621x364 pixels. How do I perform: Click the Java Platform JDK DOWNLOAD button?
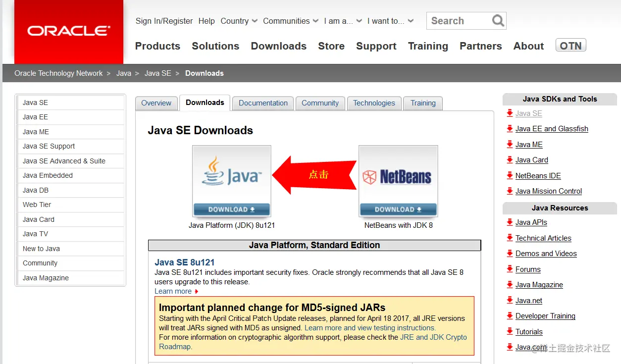coord(232,209)
